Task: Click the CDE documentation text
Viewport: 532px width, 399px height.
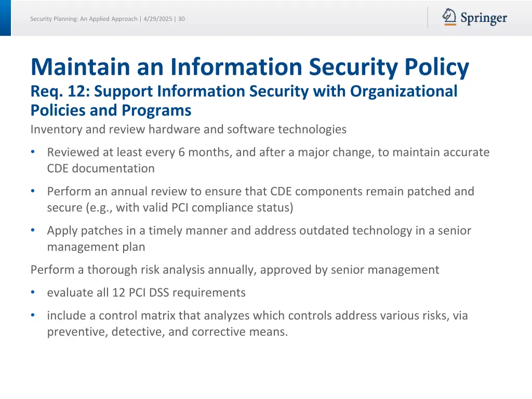Action: point(100,168)
